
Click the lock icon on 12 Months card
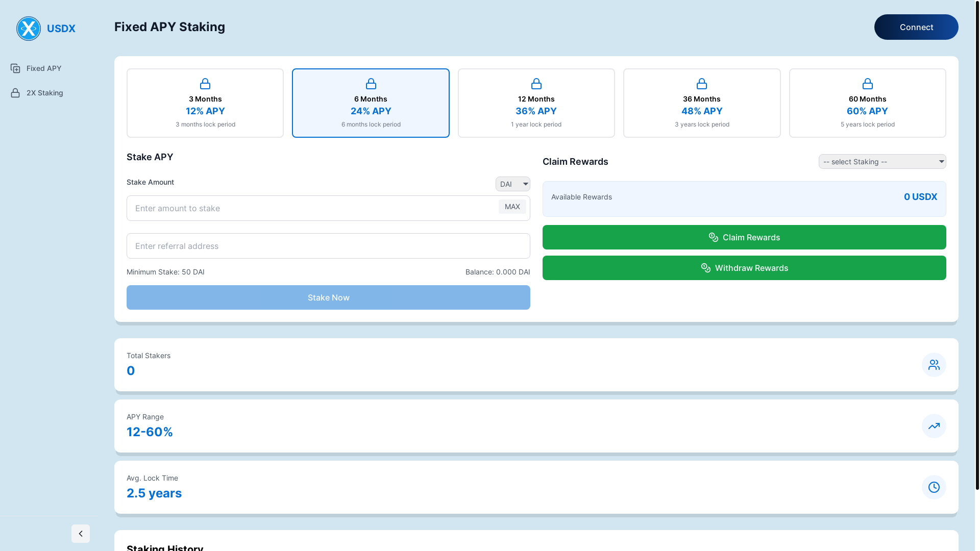pyautogui.click(x=536, y=84)
